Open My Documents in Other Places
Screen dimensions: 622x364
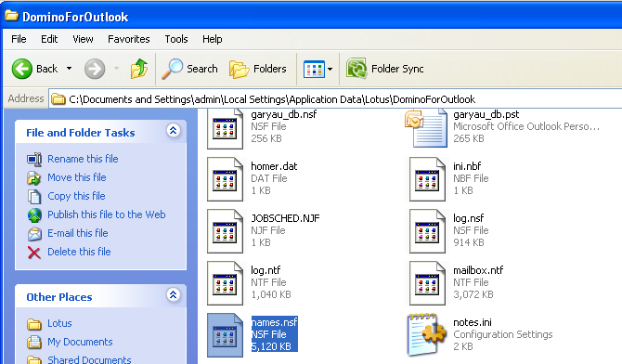coord(80,342)
